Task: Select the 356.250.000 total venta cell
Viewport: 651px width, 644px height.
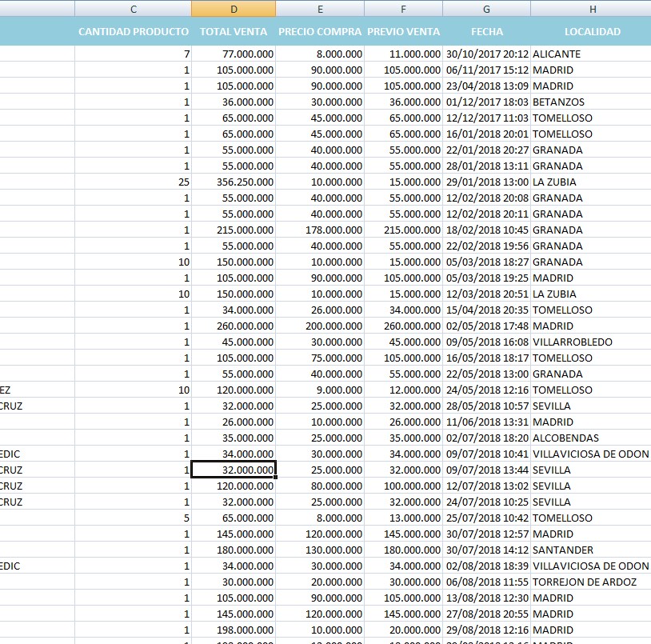Action: 234,182
